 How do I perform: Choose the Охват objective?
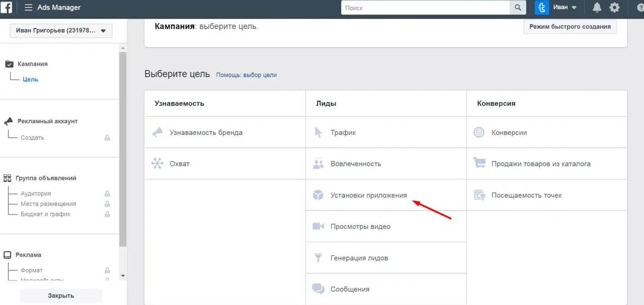(225, 164)
